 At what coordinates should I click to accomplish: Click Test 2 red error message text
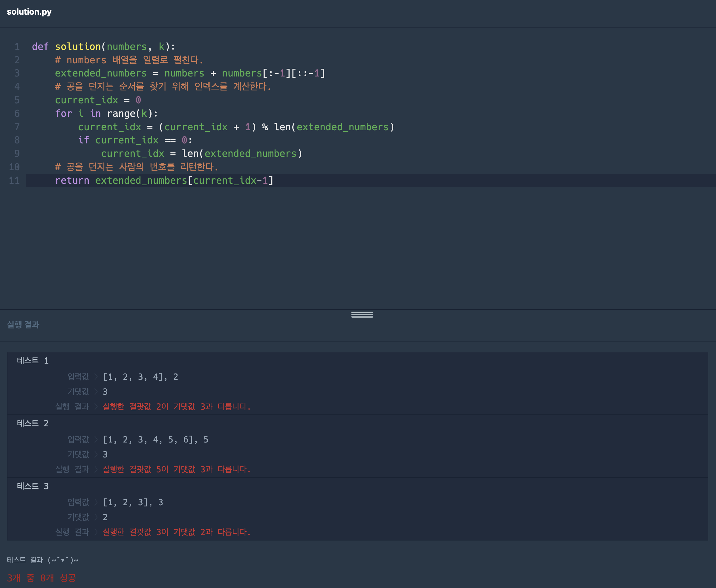pyautogui.click(x=176, y=469)
